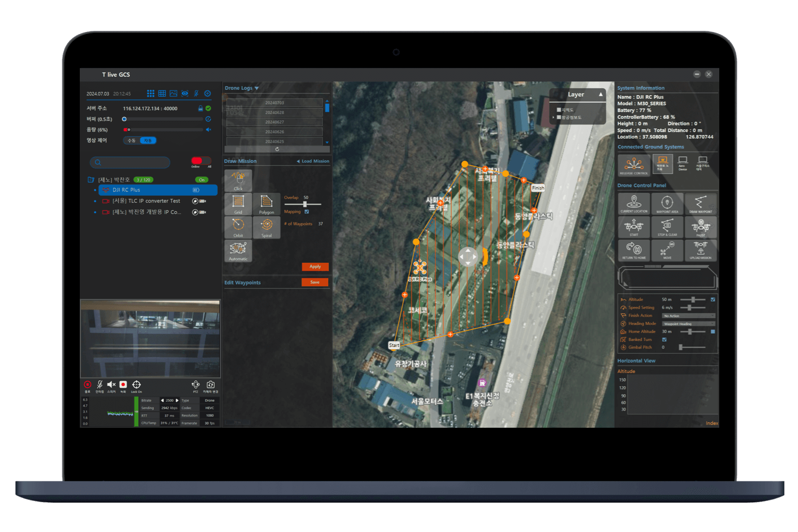
Task: Pause the drone mission
Action: tap(701, 227)
